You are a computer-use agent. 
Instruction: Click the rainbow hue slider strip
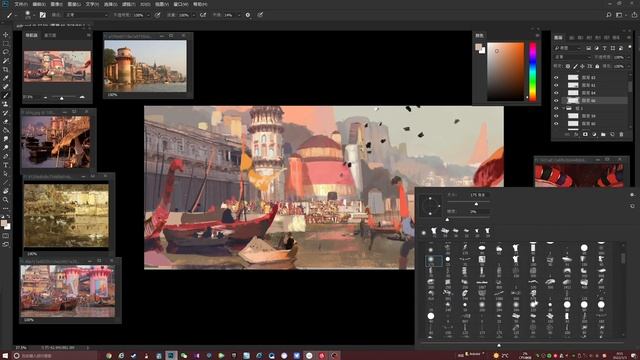tap(532, 71)
